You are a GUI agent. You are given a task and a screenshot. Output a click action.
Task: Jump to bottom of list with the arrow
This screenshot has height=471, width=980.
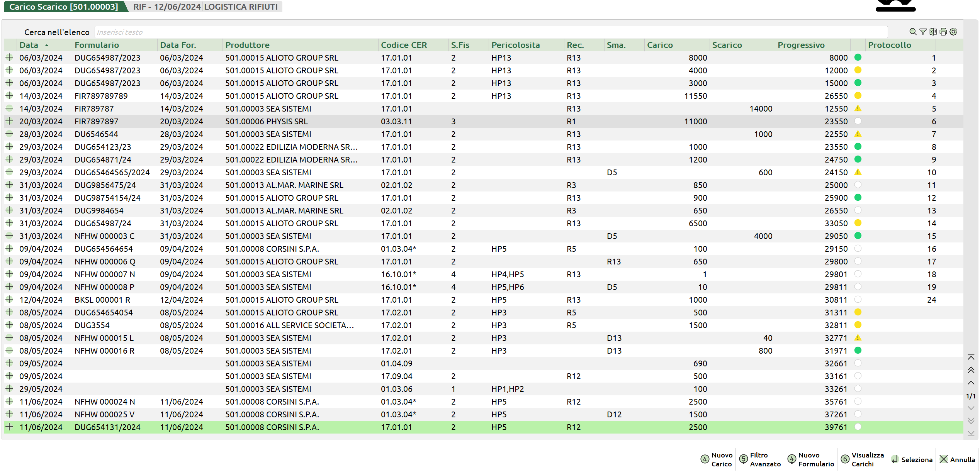tap(971, 434)
